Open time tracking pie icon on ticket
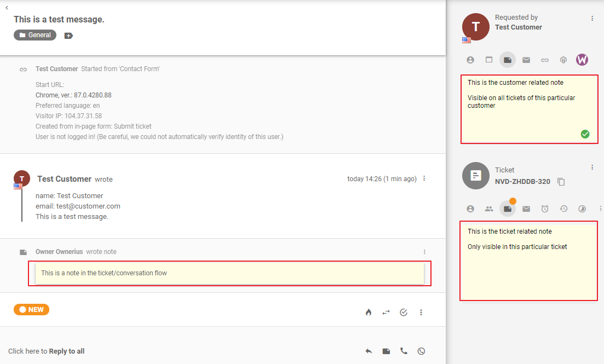This screenshot has height=364, width=604. (582, 209)
